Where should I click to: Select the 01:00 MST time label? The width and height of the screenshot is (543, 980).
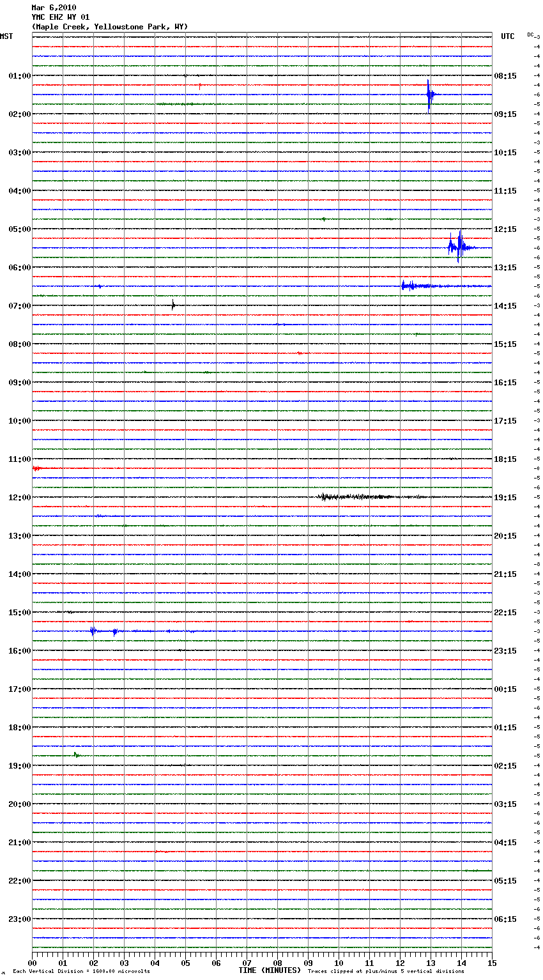[20, 76]
